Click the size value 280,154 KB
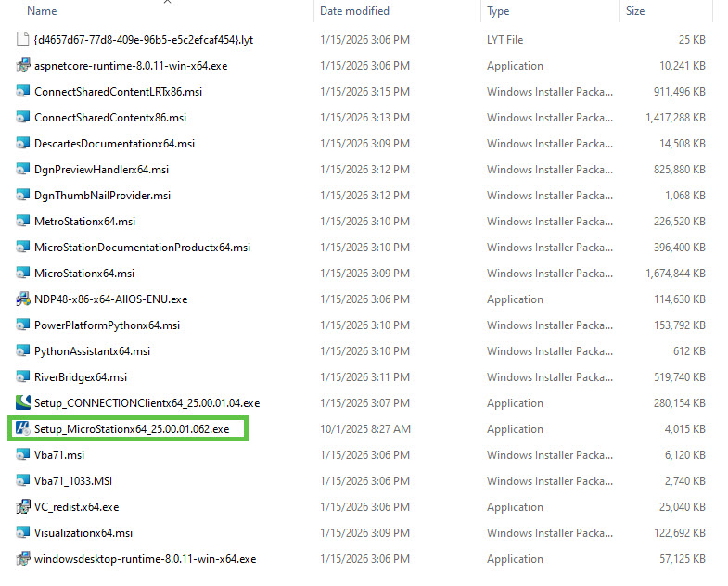This screenshot has width=728, height=586. 680,403
